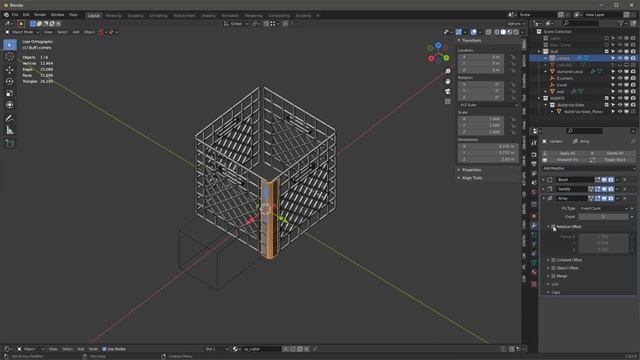
Task: Switch to the UV Editing workspace tab
Action: point(158,16)
